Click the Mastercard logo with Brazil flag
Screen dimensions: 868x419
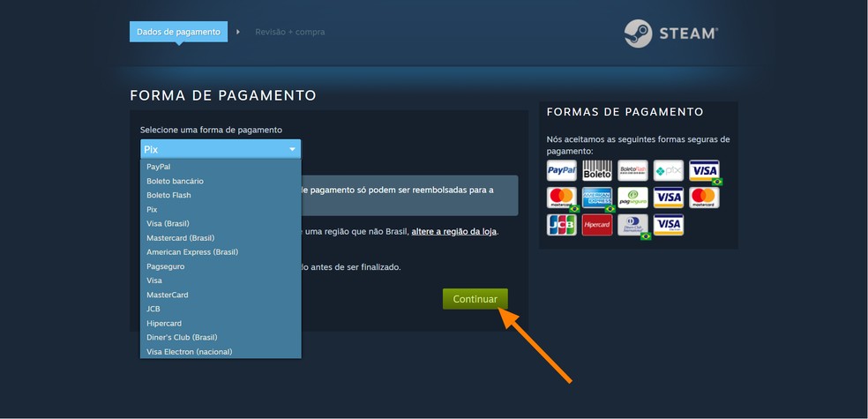tap(561, 198)
